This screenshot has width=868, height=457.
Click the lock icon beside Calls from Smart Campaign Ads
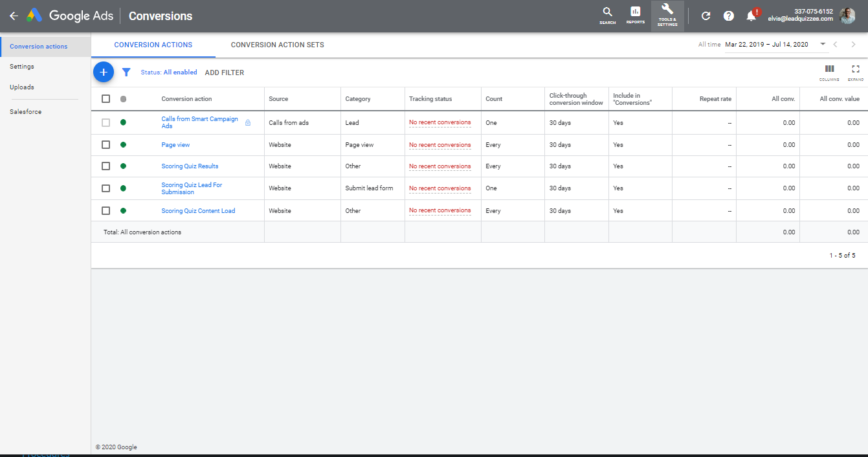coord(248,122)
